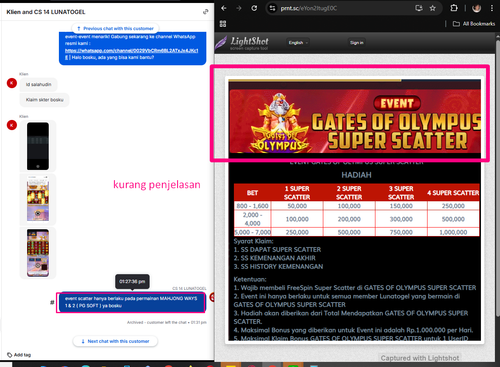500x367 pixels.
Task: Open the second slot game thumbnail
Action: 38,199
